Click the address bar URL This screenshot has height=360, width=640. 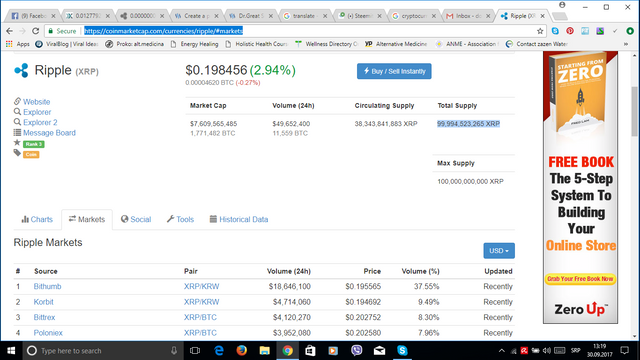[x=163, y=31]
